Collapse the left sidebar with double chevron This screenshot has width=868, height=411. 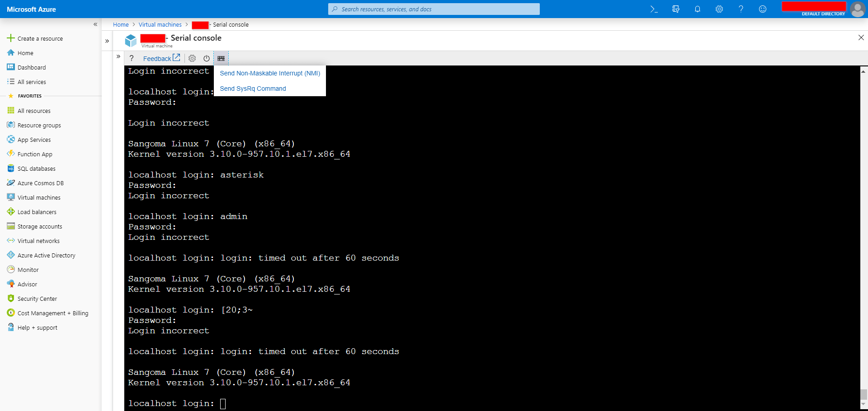[x=95, y=24]
